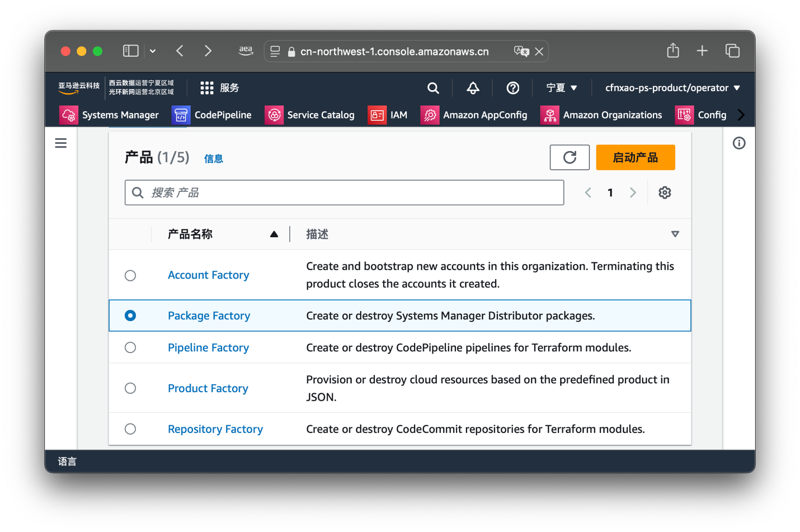Select the Repository Factory radio button
This screenshot has width=800, height=532.
click(130, 429)
